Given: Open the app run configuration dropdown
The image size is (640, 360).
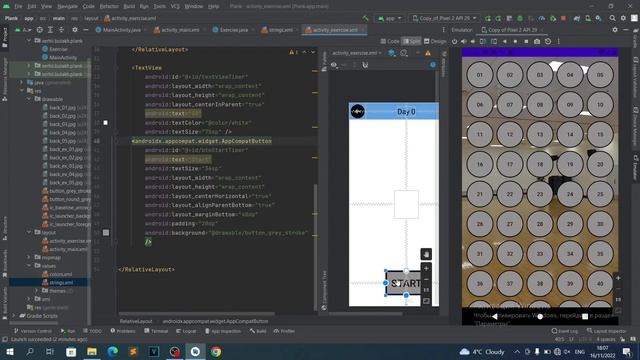Looking at the screenshot, I should [x=389, y=18].
